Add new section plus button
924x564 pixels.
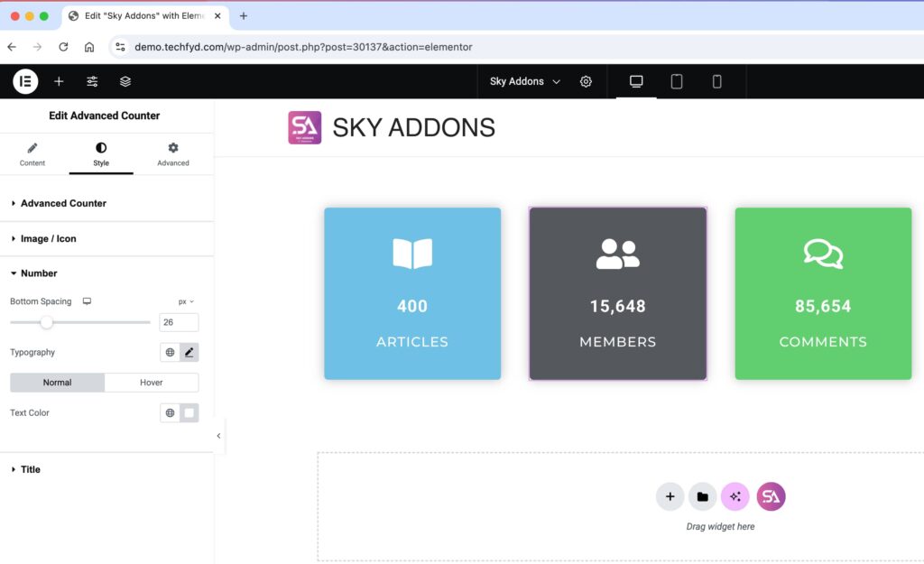pyautogui.click(x=670, y=497)
